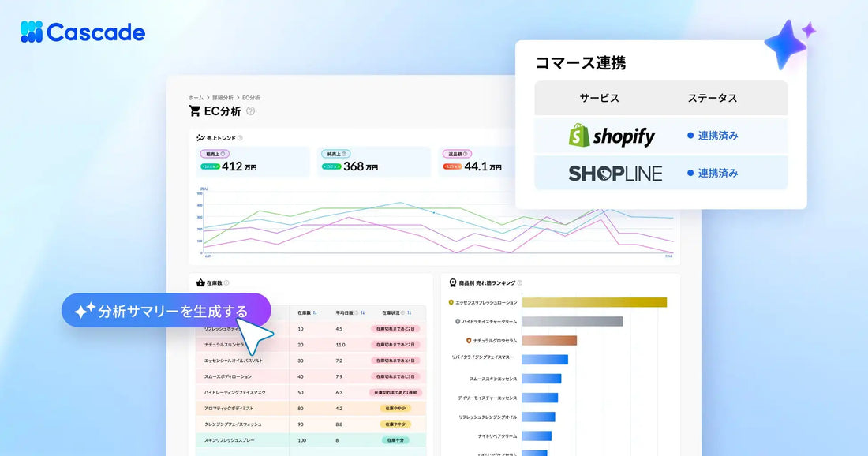Click 在庫切れまであと4日 badge
The width and height of the screenshot is (868, 456).
[x=395, y=361]
